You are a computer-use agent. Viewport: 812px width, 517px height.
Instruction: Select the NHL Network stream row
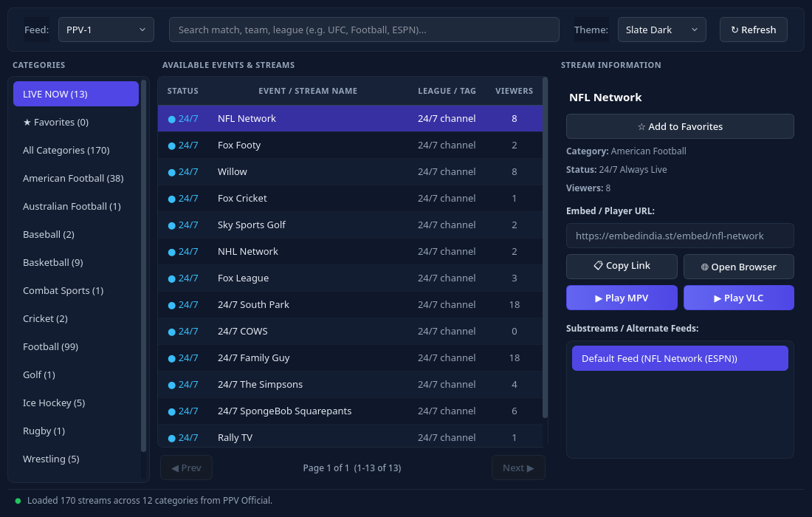350,251
